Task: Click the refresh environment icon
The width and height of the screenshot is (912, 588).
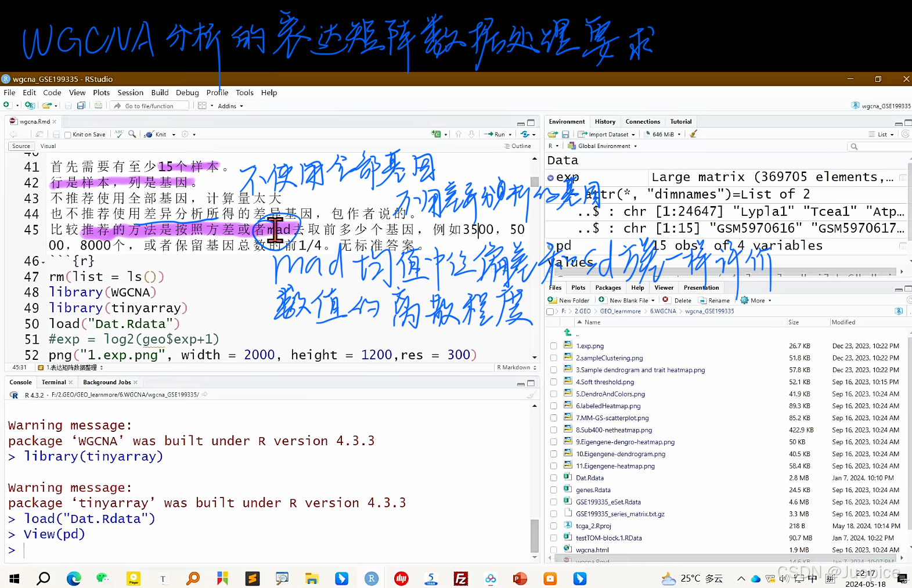Action: (x=905, y=134)
